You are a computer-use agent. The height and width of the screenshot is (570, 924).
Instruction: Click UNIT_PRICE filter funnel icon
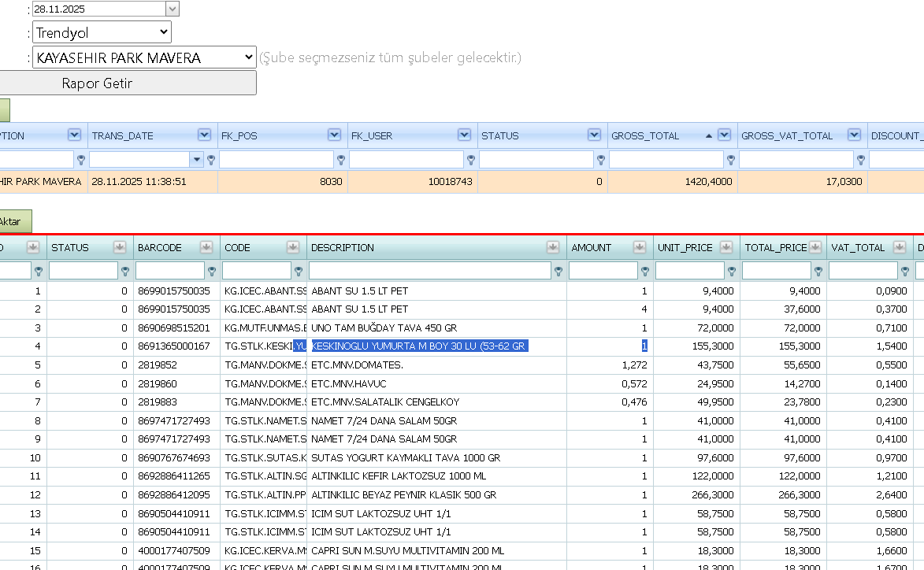coord(731,272)
